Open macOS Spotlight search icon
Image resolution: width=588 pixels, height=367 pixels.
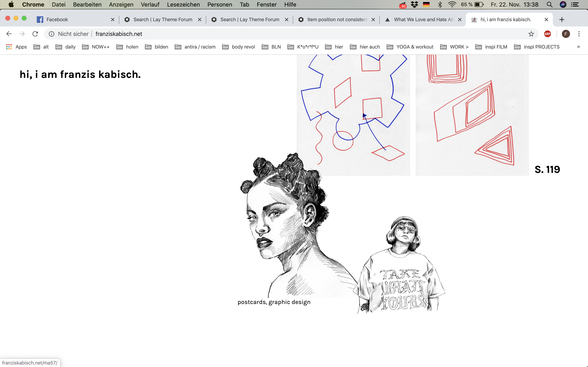pos(549,5)
